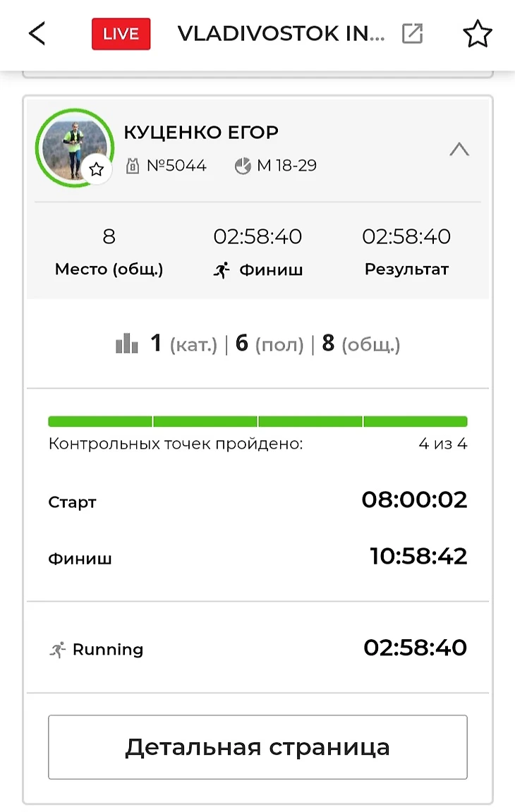Screen dimensions: 515x812
Task: Select the Место (общ.) label
Action: (x=109, y=269)
